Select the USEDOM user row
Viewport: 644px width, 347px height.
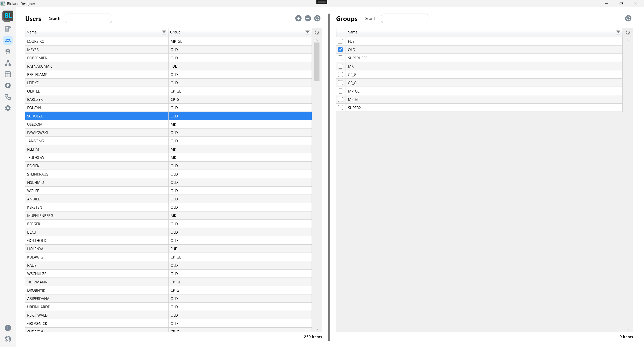tap(97, 124)
